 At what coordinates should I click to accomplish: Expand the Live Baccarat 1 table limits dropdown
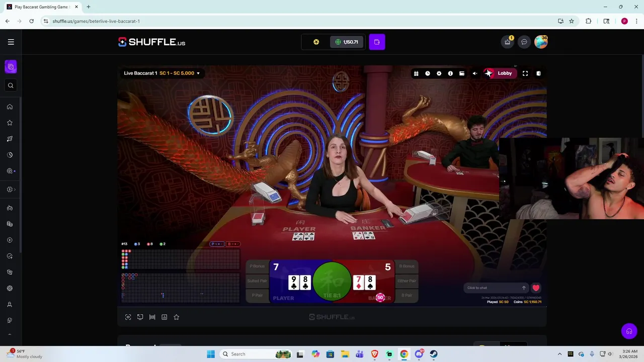click(162, 73)
